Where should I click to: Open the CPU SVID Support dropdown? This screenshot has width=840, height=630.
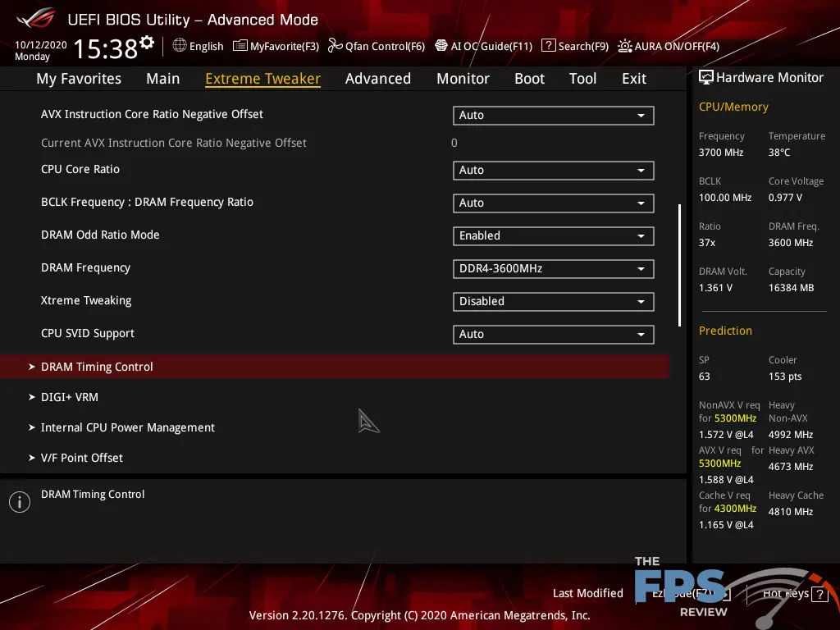[554, 335]
